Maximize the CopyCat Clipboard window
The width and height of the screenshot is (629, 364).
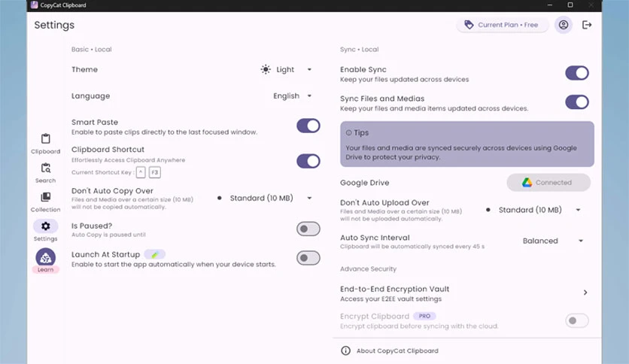[x=570, y=5]
